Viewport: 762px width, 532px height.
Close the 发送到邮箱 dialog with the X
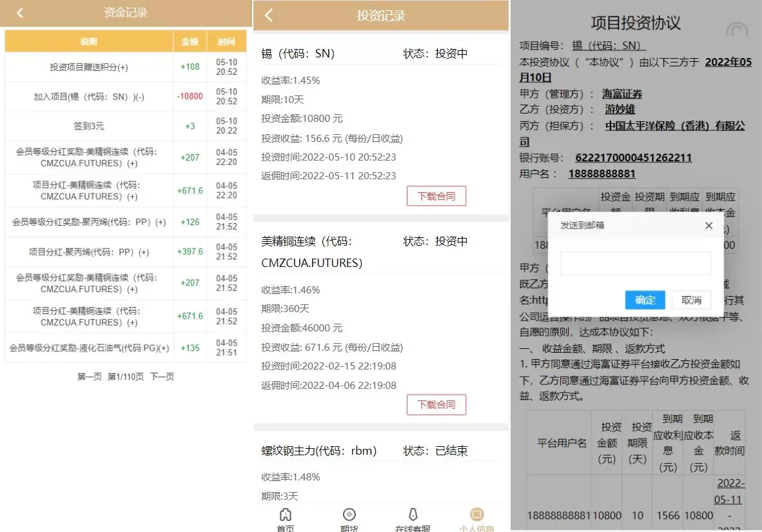tap(708, 226)
